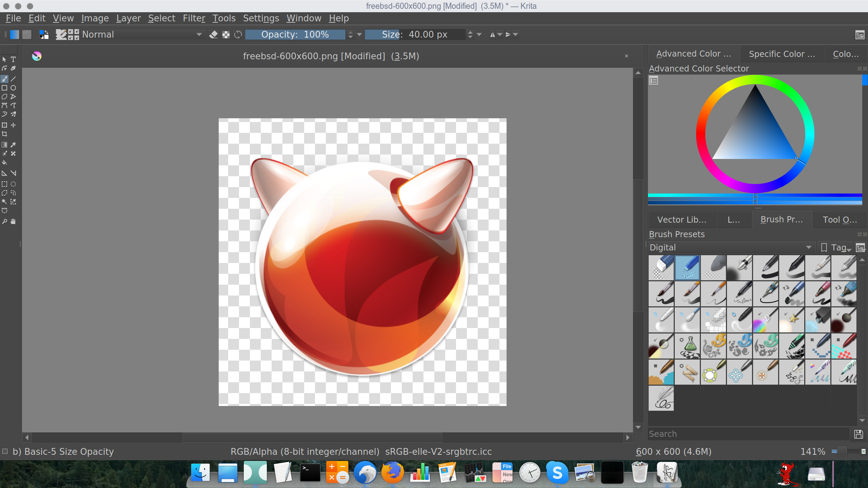Viewport: 868px width, 488px height.
Task: Open the Tag button menu
Action: 835,247
